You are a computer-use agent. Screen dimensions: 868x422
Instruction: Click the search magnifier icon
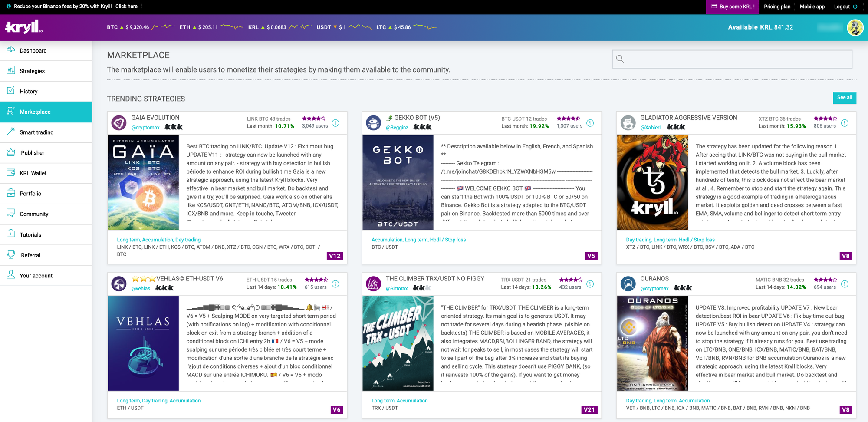pyautogui.click(x=620, y=59)
